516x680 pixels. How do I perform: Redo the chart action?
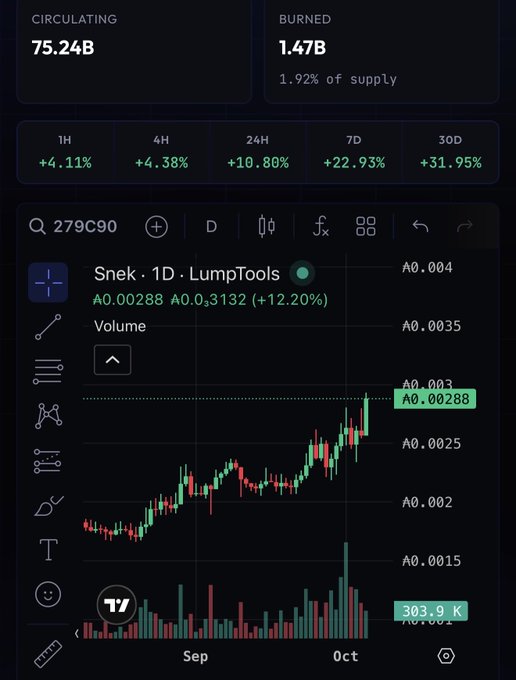465,226
